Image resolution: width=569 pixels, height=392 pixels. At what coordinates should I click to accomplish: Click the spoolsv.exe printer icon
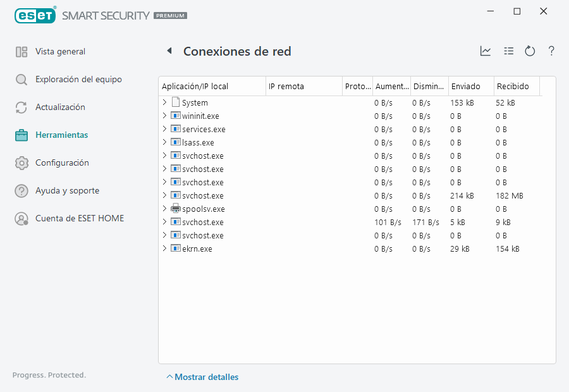pos(176,209)
